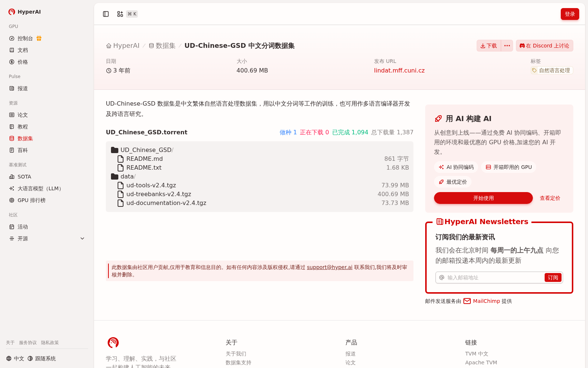Click the footer HyperAI logo

113,343
